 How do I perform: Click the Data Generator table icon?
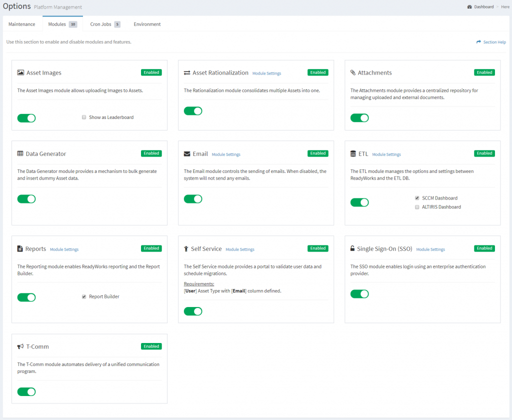19,153
